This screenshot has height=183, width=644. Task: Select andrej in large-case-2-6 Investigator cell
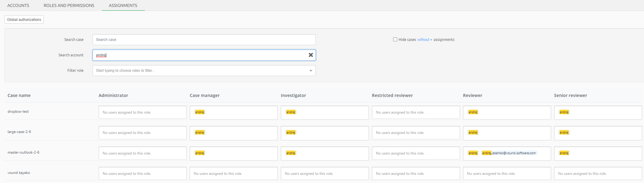click(x=291, y=132)
